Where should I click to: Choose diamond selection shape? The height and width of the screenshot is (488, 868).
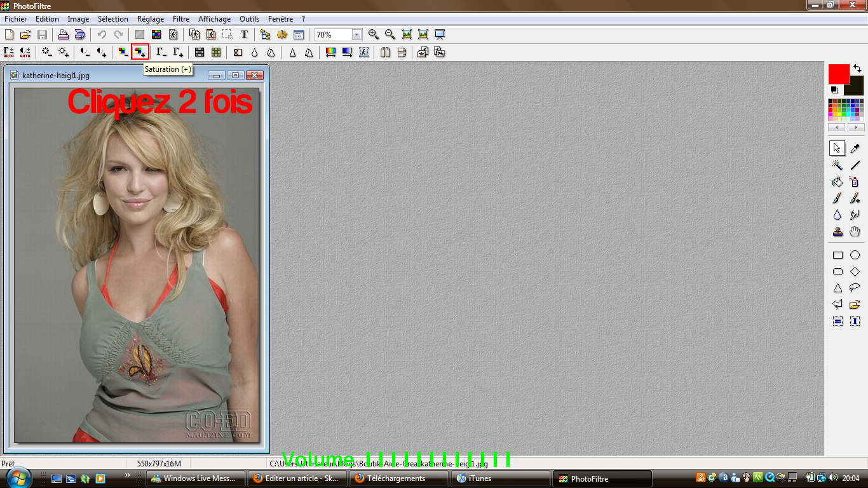[x=855, y=271]
